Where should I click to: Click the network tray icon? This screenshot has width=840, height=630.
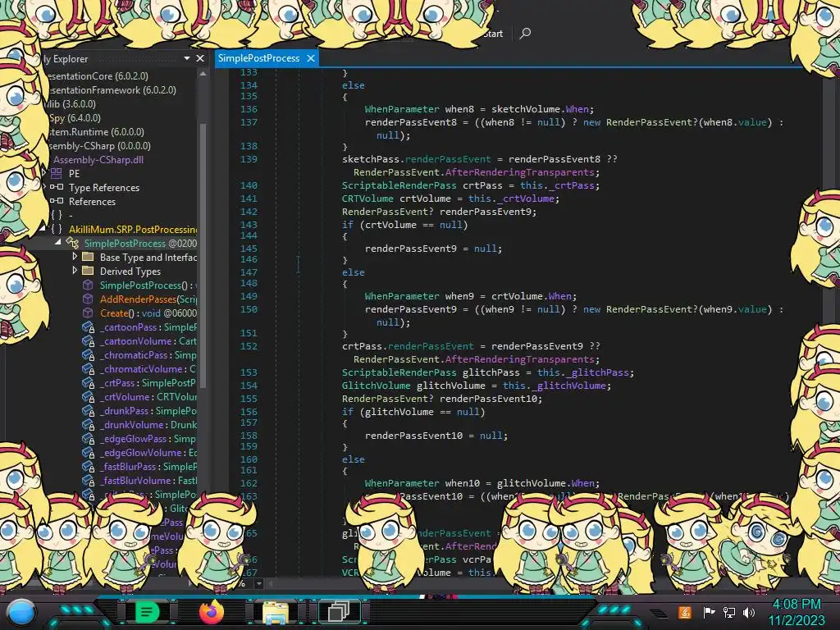coord(729,612)
